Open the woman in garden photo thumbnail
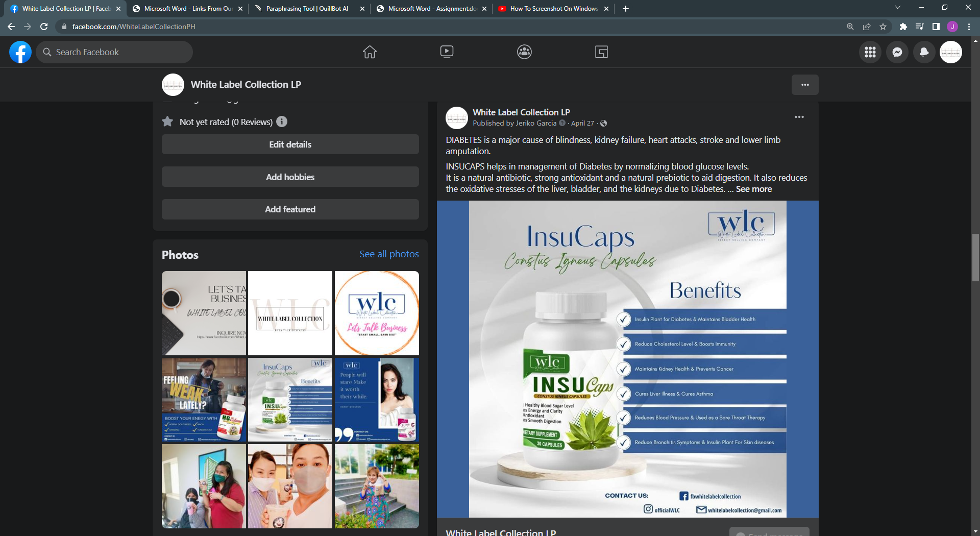 point(377,486)
